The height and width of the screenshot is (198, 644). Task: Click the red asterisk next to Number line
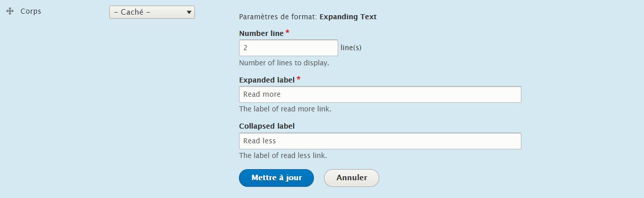pos(288,32)
